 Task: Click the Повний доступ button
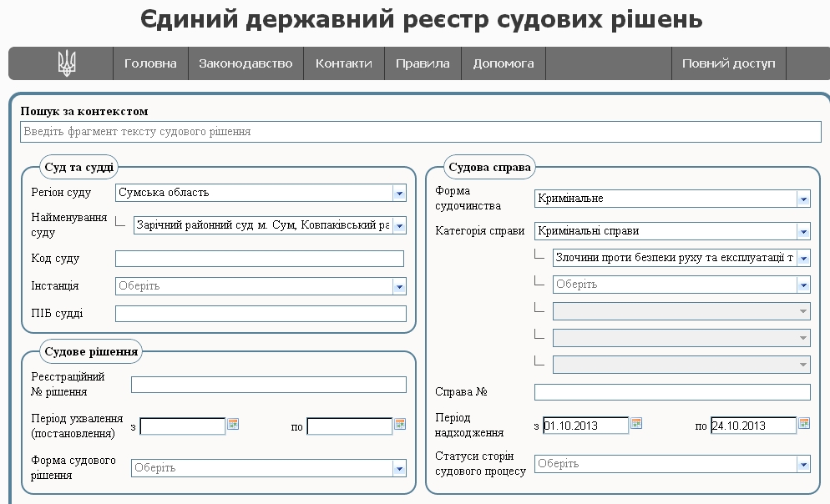[x=728, y=63]
